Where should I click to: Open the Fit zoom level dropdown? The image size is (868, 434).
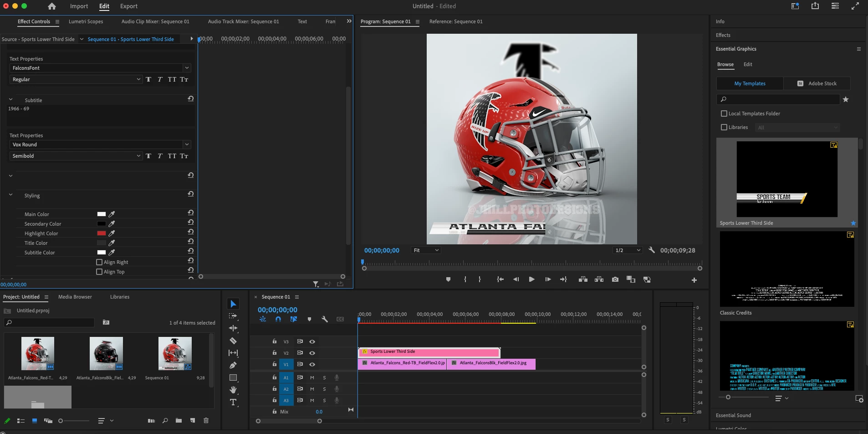point(426,250)
